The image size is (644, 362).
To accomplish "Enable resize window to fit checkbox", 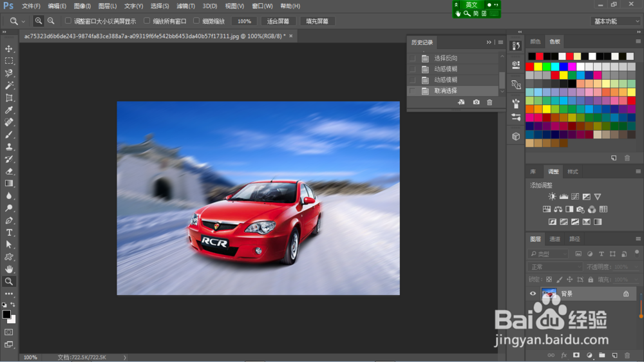I will 68,21.
